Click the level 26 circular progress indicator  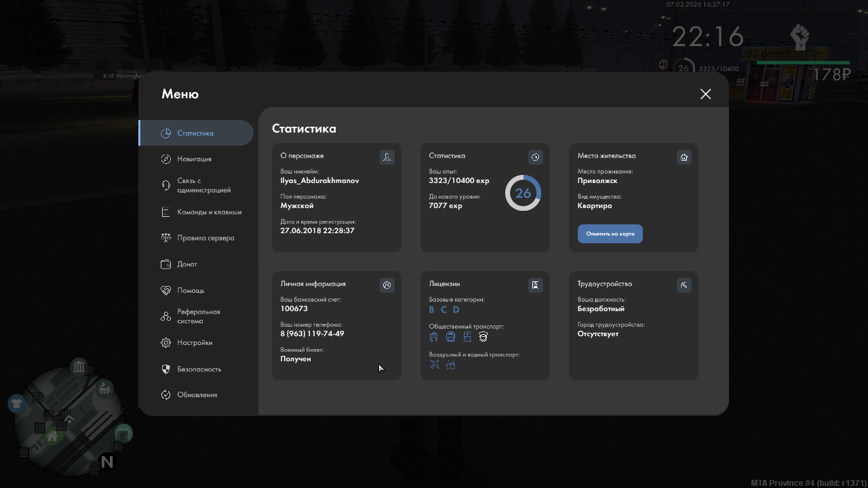click(x=523, y=193)
